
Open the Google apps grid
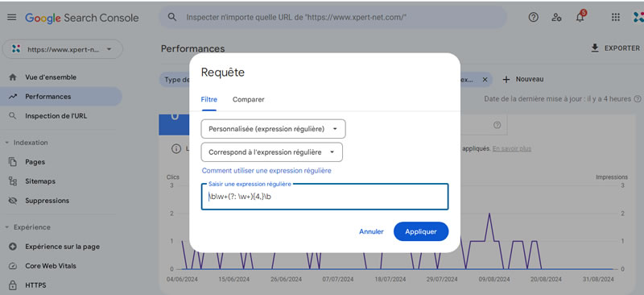click(x=615, y=17)
